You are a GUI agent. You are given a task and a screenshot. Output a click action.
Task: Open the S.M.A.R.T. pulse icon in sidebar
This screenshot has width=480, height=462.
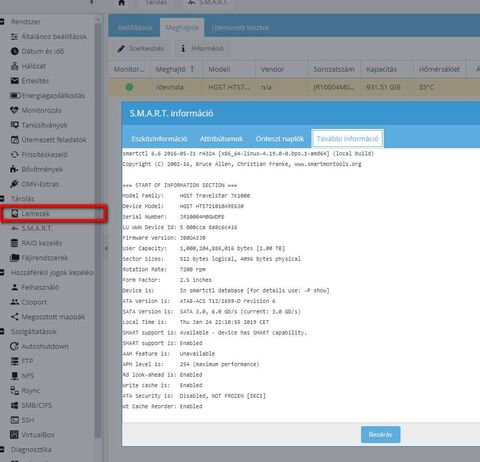[x=14, y=228]
